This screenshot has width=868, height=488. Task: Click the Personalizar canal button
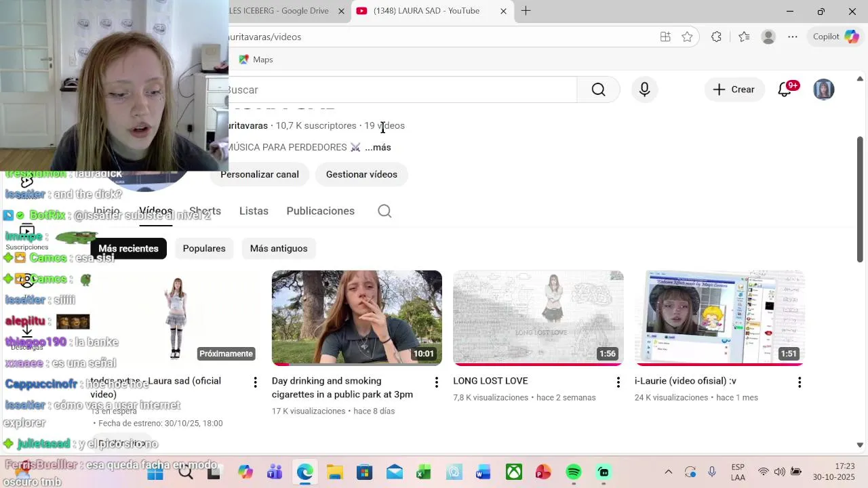[x=260, y=174]
